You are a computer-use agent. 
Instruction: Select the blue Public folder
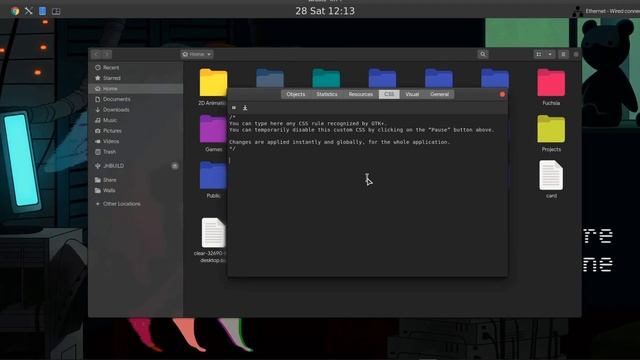pyautogui.click(x=213, y=176)
